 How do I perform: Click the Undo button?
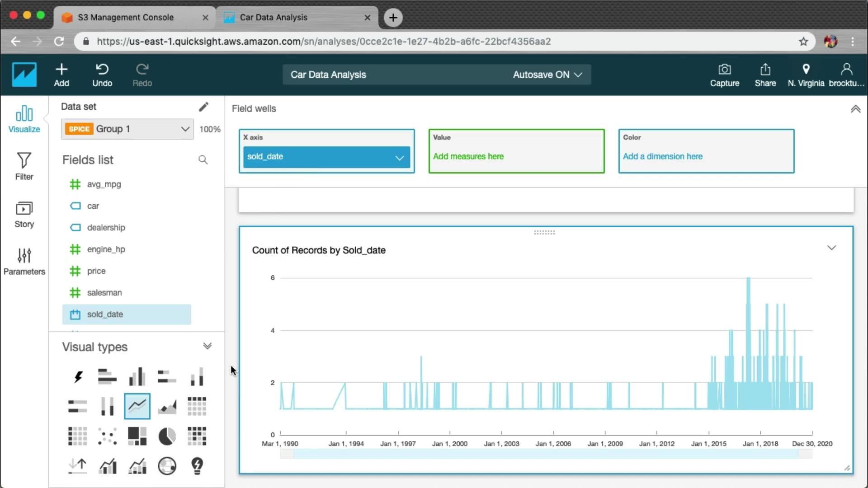[x=102, y=75]
